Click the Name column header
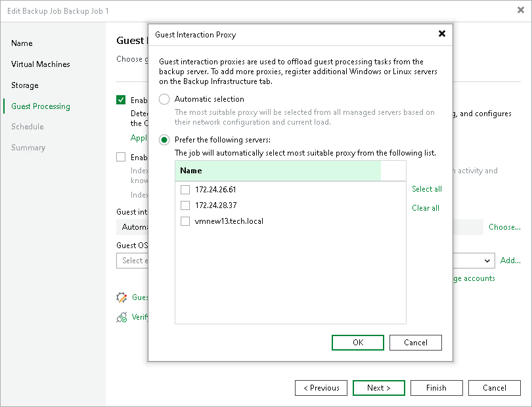Image resolution: width=532 pixels, height=407 pixels. [190, 171]
